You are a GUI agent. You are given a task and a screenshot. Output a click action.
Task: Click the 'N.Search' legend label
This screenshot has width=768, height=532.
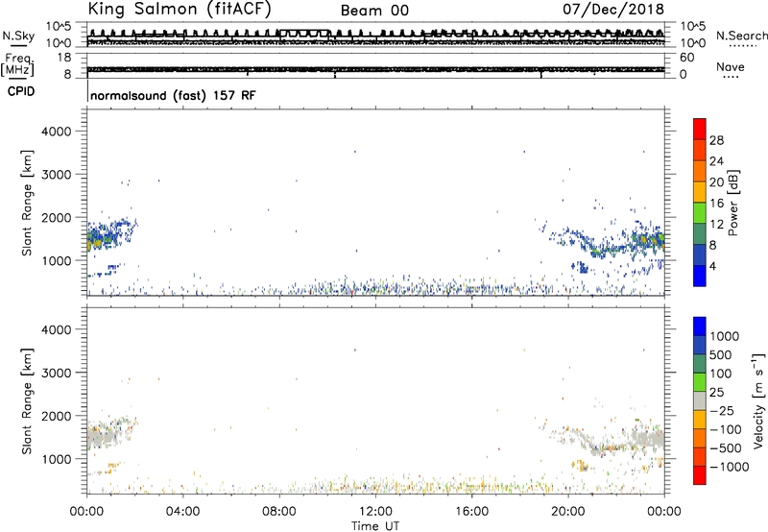[741, 36]
